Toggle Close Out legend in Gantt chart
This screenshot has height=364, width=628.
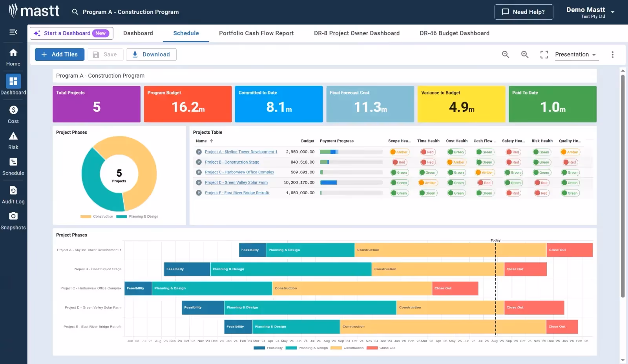(381, 348)
